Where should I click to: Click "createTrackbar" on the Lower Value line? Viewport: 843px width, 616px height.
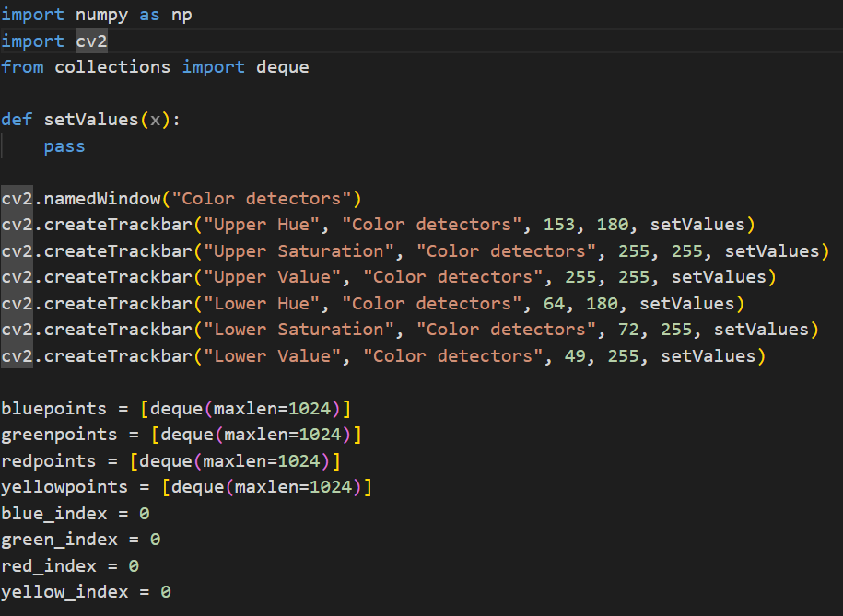(x=118, y=355)
